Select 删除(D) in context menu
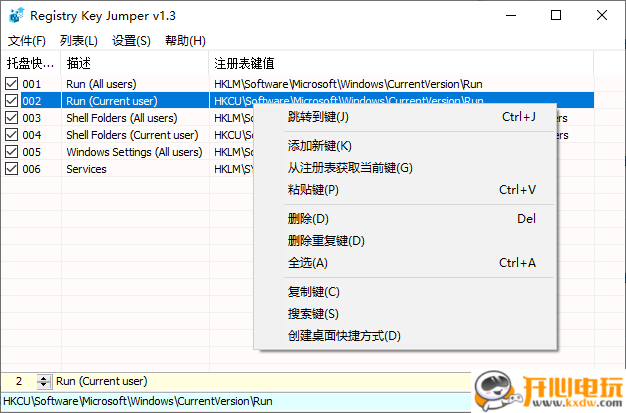The width and height of the screenshot is (626, 413). click(x=405, y=219)
